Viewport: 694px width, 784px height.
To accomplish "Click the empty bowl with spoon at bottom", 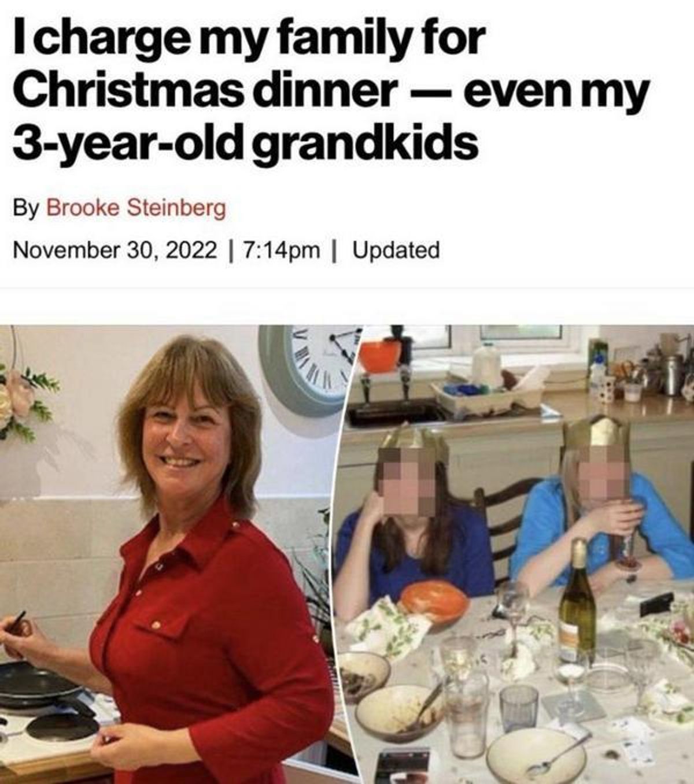I will point(536,756).
